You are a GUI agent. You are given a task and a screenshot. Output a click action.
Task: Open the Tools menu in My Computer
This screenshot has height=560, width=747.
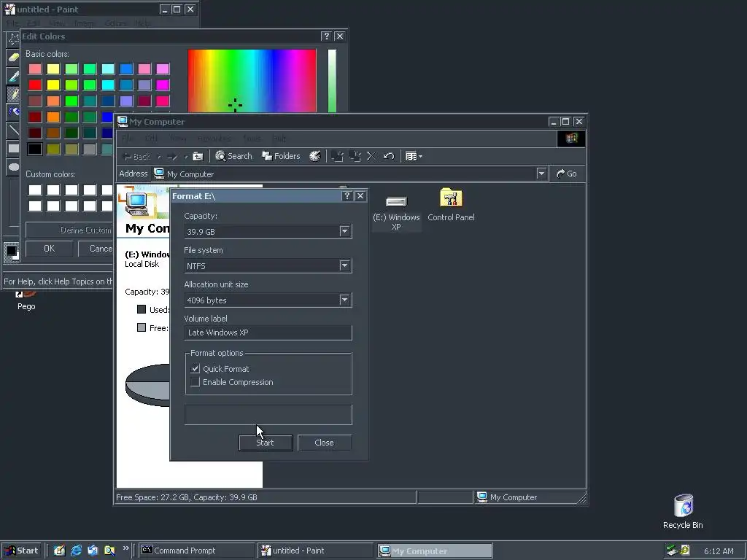(252, 139)
